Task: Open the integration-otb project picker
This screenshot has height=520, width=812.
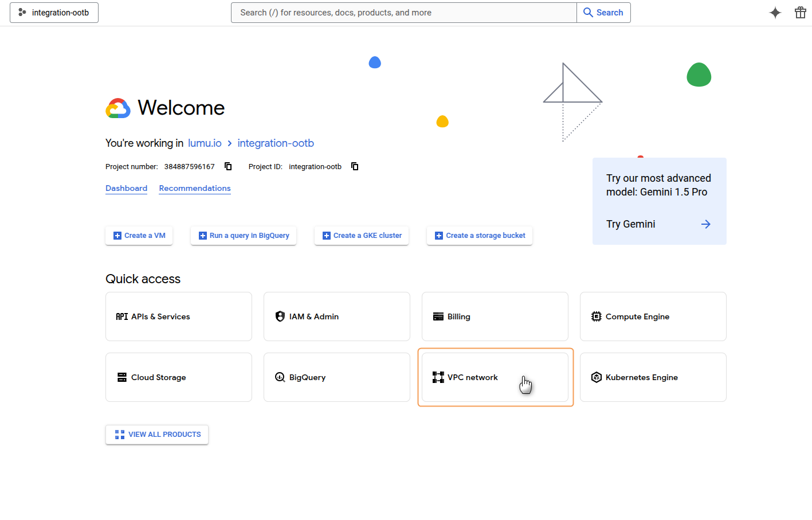Action: tap(54, 13)
